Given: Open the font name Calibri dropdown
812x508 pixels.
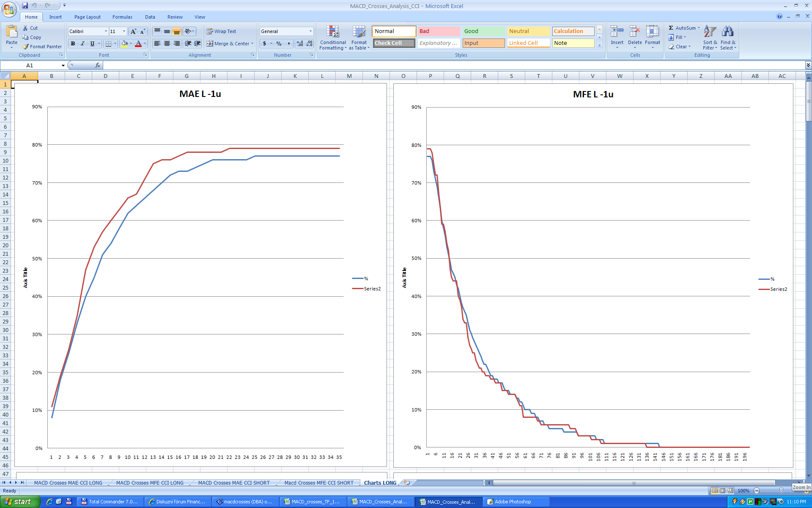Looking at the screenshot, I should pyautogui.click(x=106, y=31).
